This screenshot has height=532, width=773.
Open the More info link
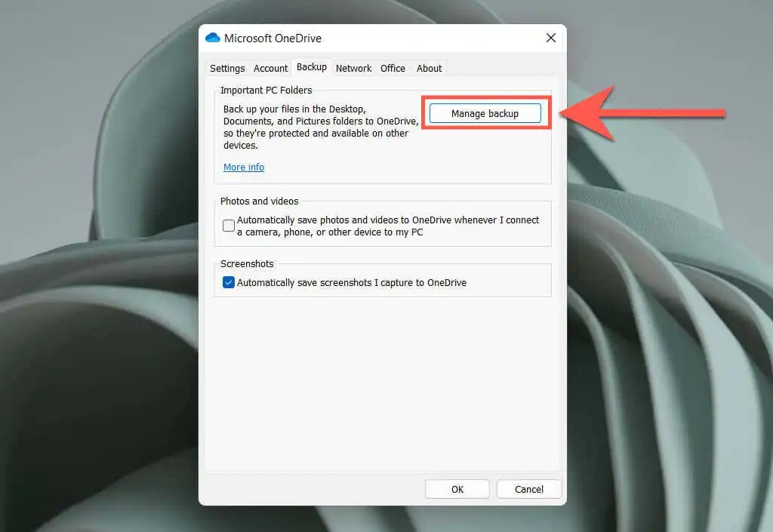tap(244, 167)
